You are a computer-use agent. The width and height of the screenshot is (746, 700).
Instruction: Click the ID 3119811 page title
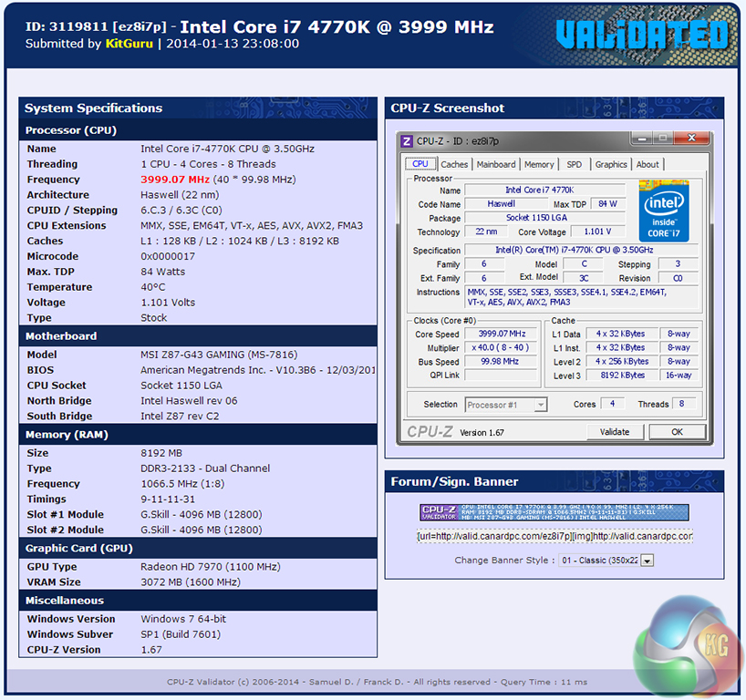[x=259, y=26]
